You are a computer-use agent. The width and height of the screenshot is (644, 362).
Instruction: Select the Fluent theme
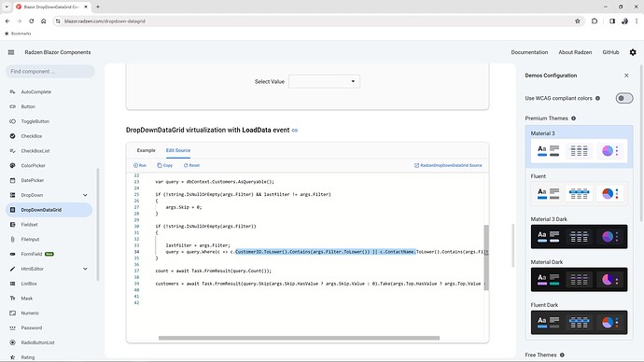(579, 189)
